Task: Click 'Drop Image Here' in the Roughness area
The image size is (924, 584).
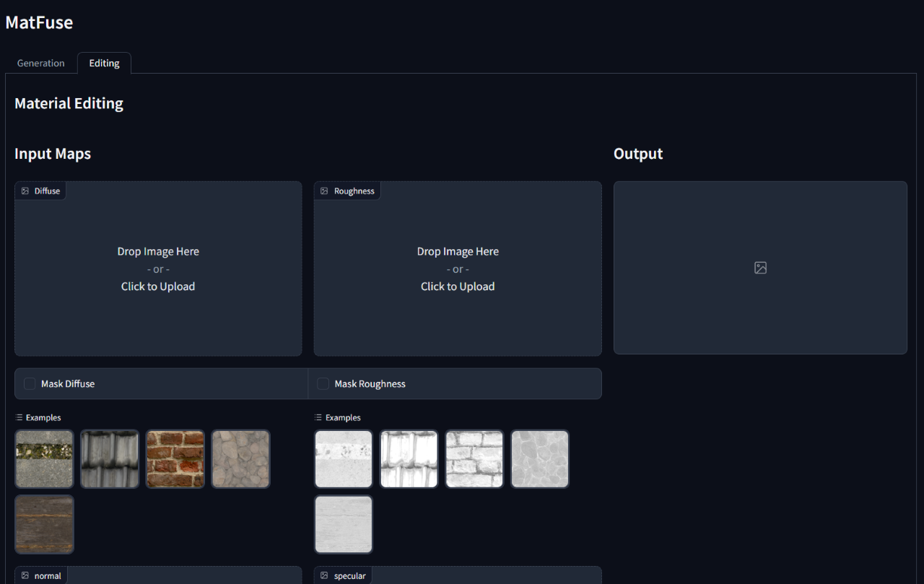Action: pos(458,252)
